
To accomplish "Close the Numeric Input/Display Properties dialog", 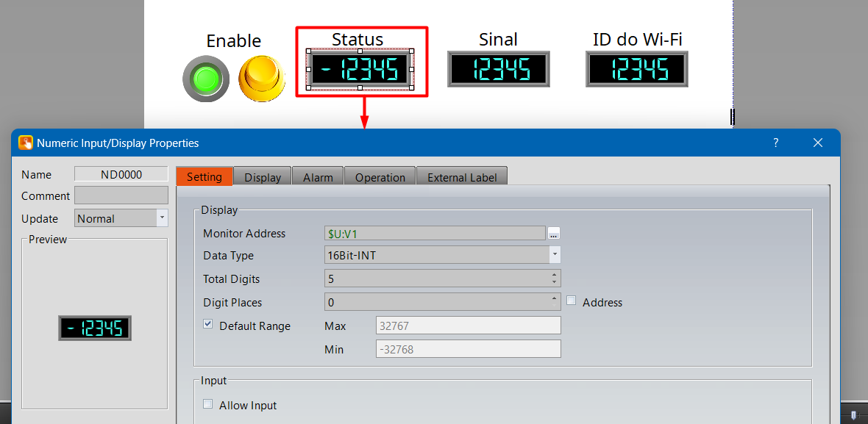I will tap(818, 143).
